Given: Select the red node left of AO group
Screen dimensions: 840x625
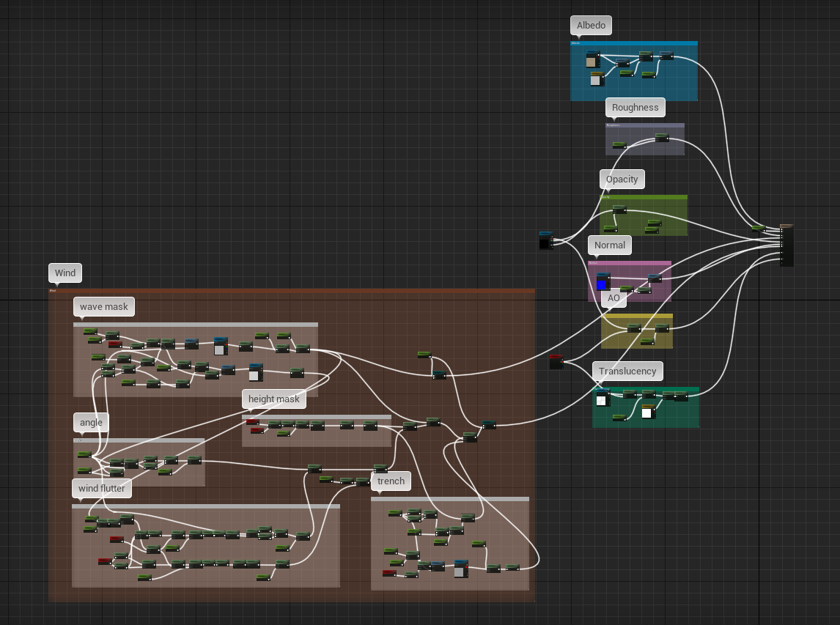Looking at the screenshot, I should point(556,362).
